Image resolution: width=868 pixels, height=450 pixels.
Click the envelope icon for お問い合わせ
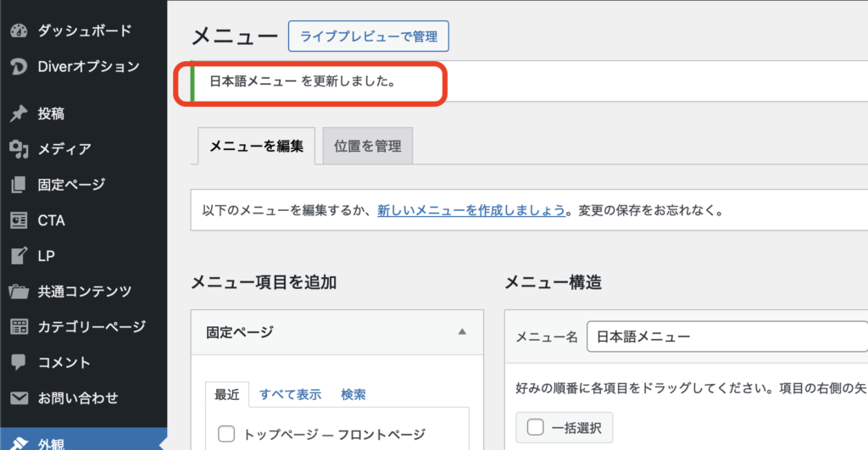19,398
